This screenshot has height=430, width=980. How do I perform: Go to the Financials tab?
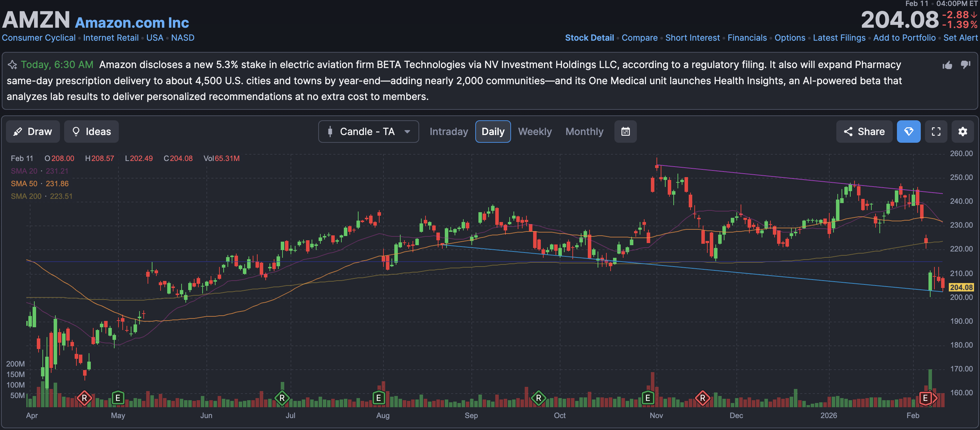click(x=747, y=38)
